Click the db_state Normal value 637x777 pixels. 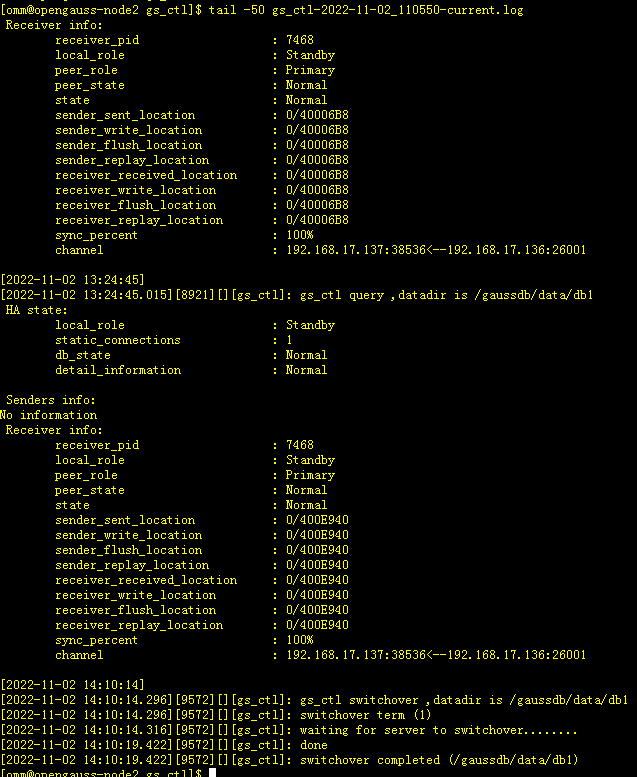[x=306, y=355]
